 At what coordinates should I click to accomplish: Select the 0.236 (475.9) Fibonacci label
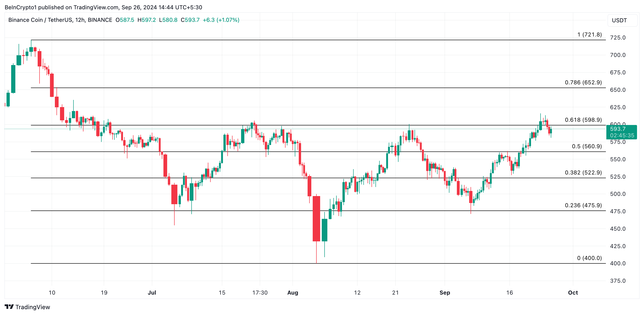click(583, 205)
